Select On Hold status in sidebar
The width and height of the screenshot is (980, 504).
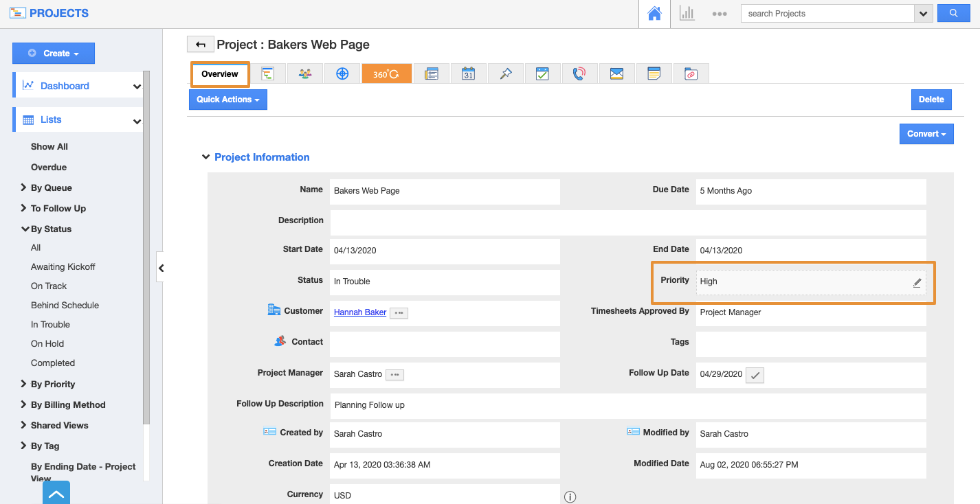tap(47, 343)
